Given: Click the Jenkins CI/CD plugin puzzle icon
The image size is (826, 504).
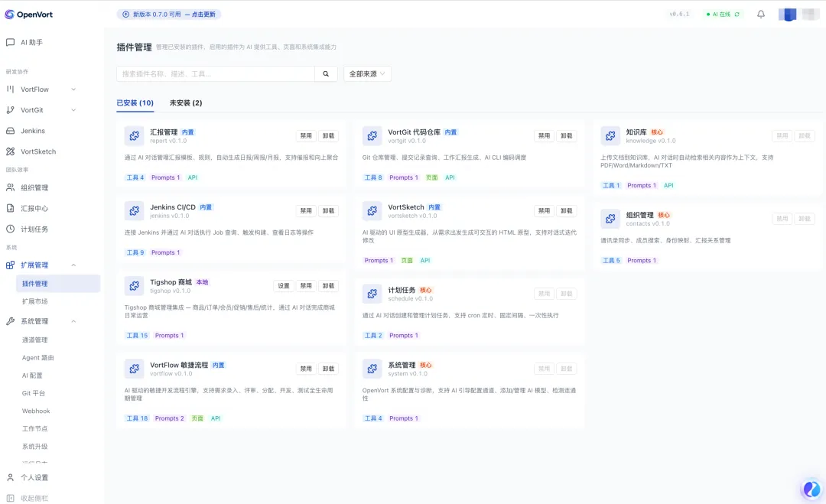Looking at the screenshot, I should pyautogui.click(x=134, y=210).
